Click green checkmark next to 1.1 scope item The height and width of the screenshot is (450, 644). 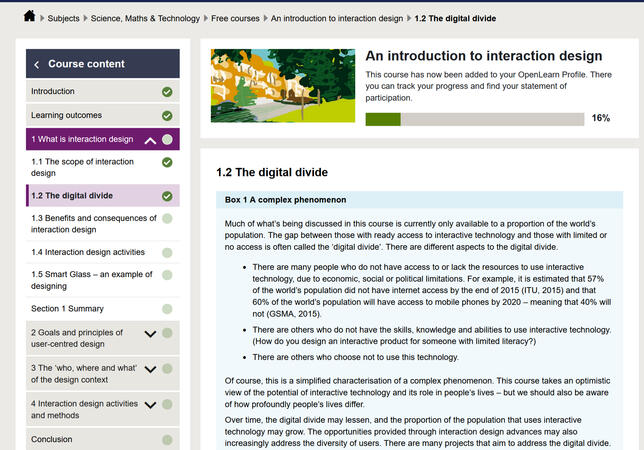[167, 167]
